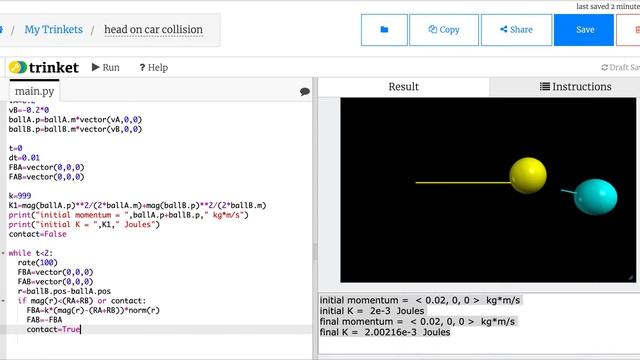Open the folder icon button
The height and width of the screenshot is (360, 640).
pyautogui.click(x=384, y=30)
